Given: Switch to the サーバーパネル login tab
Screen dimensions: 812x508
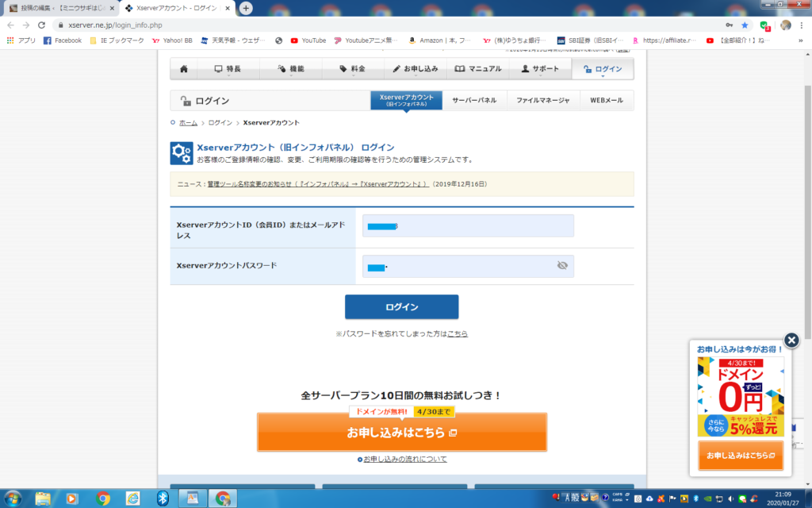Looking at the screenshot, I should (474, 101).
